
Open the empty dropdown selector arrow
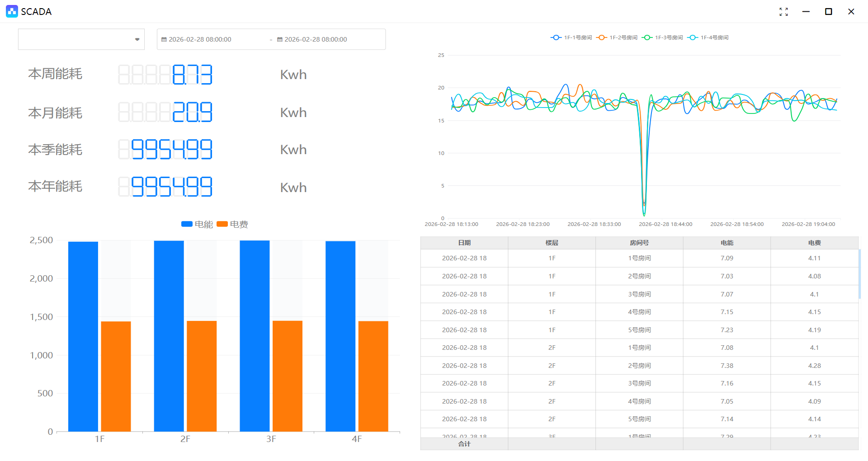137,39
